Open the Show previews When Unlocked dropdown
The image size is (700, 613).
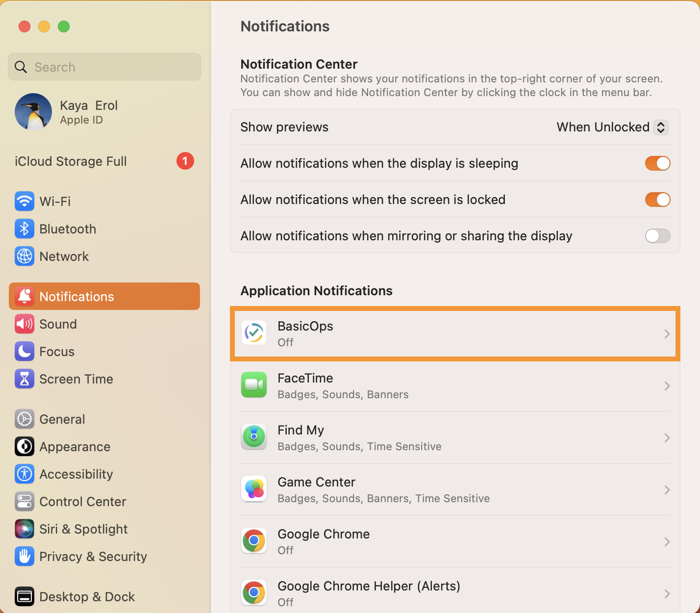click(612, 127)
